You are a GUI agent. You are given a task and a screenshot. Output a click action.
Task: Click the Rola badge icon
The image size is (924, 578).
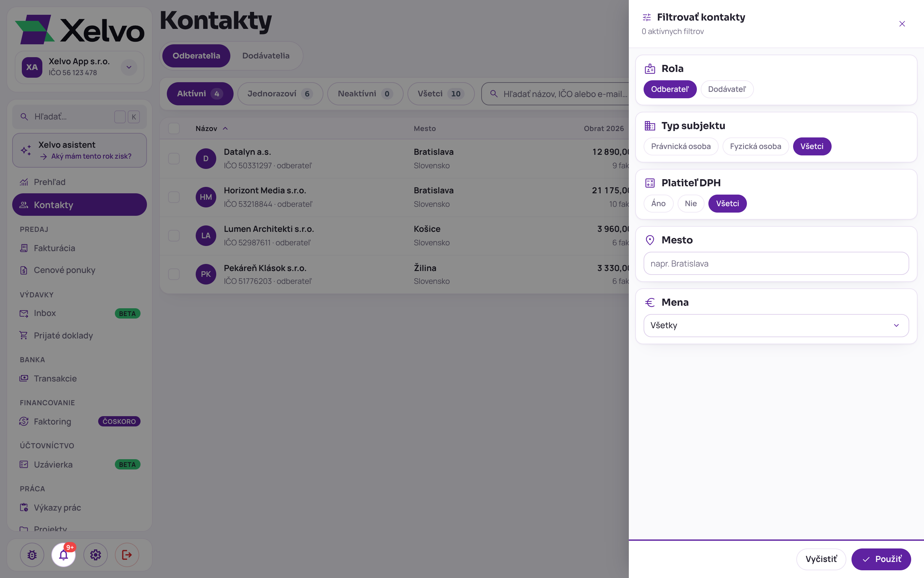click(649, 69)
